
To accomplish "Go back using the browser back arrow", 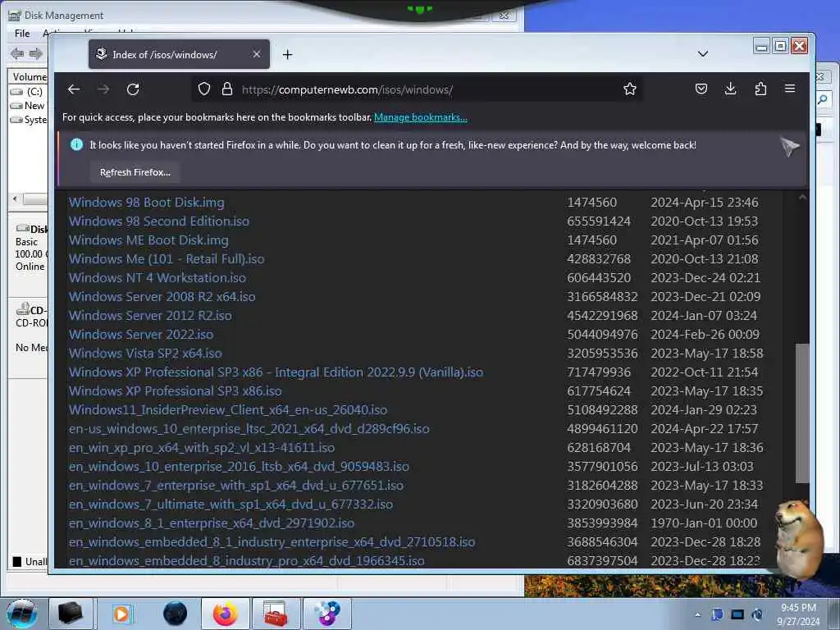I will [74, 89].
